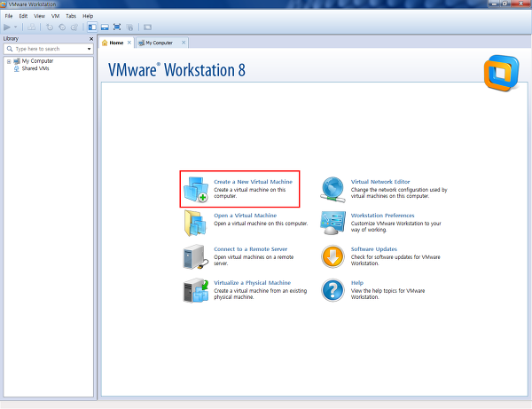
Task: Click the Home tab house icon
Action: (105, 43)
